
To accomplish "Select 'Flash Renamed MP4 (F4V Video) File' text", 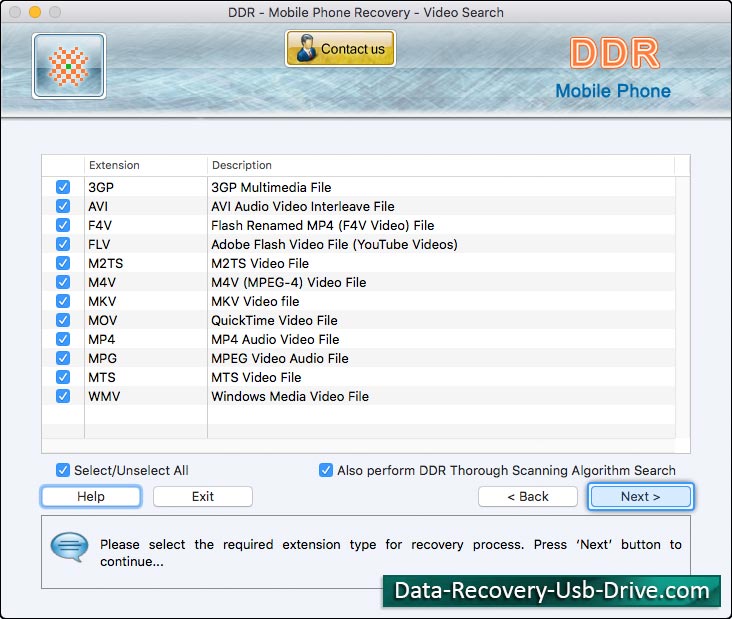I will coord(323,225).
